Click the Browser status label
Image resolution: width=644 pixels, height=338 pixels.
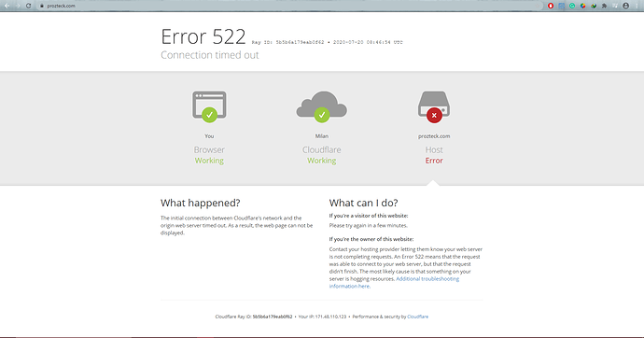click(x=209, y=150)
